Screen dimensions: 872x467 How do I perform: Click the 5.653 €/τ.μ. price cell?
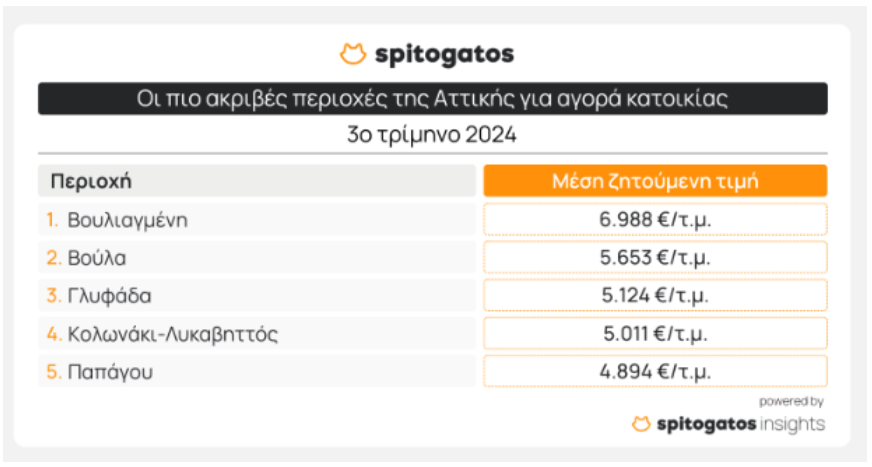(655, 258)
